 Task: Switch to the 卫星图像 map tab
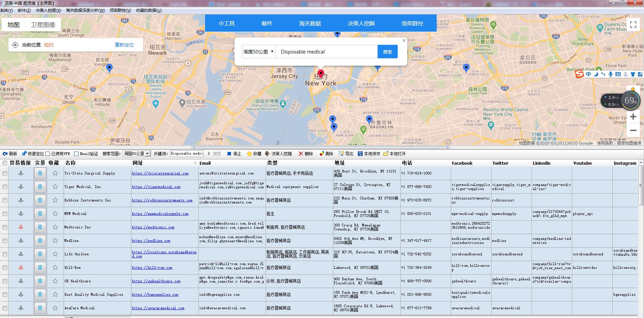43,25
